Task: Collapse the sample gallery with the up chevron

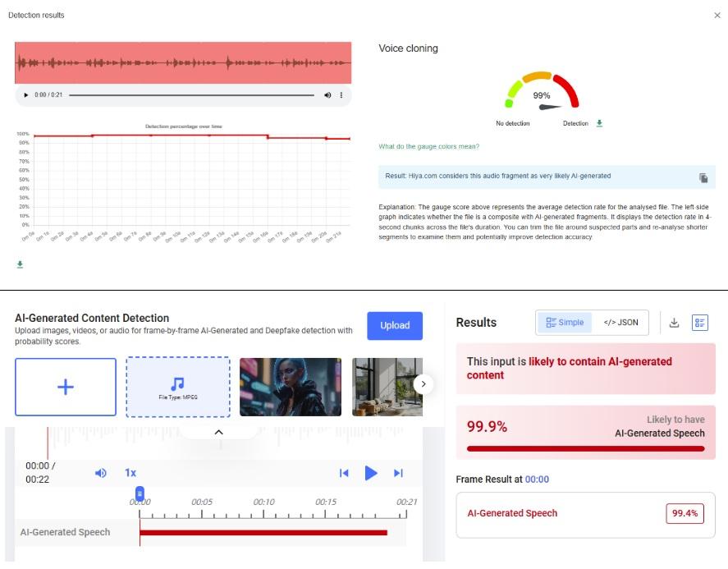Action: pyautogui.click(x=218, y=432)
